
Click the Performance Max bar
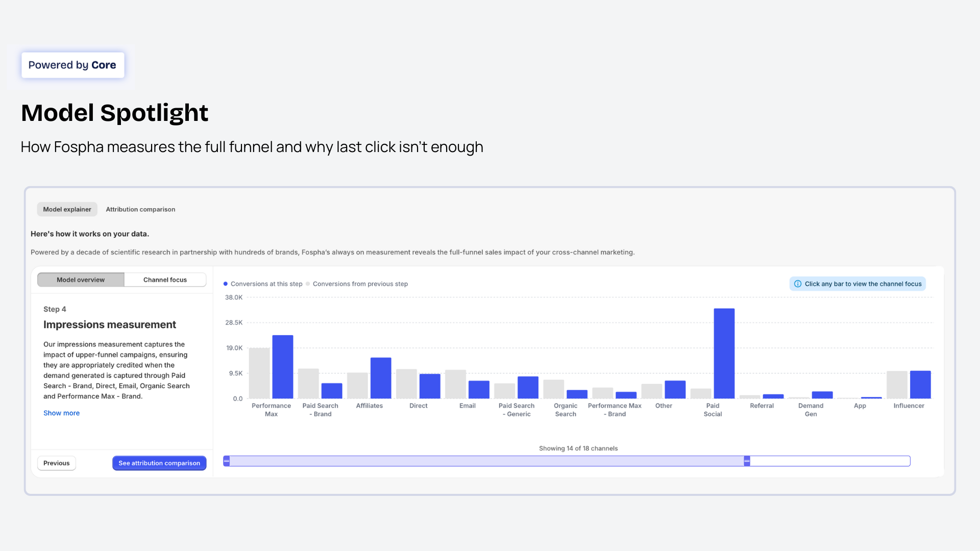pos(283,366)
